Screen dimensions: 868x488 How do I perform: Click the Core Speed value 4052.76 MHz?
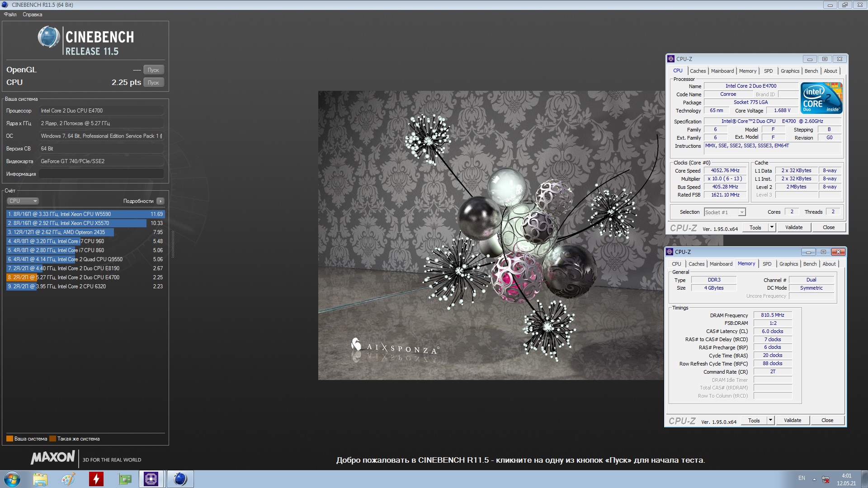click(x=725, y=171)
